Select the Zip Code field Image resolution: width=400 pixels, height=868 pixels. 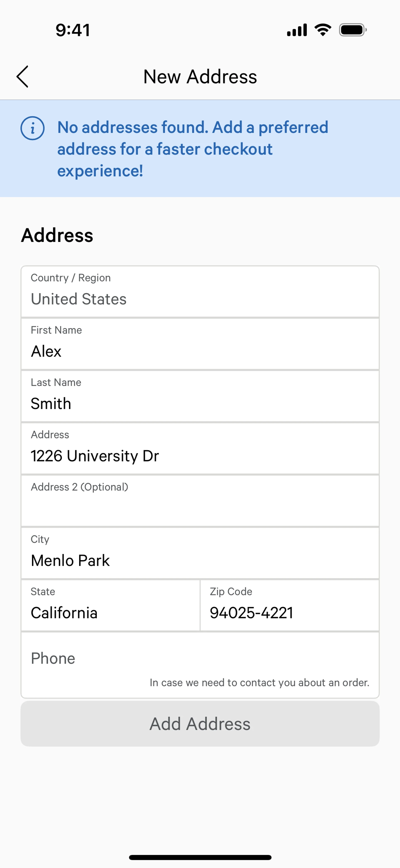pos(290,605)
